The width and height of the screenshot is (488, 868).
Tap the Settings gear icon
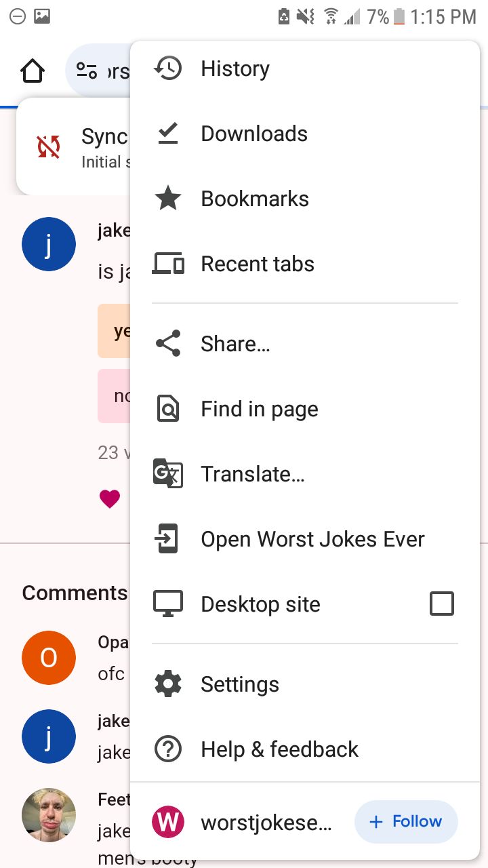[x=167, y=684]
